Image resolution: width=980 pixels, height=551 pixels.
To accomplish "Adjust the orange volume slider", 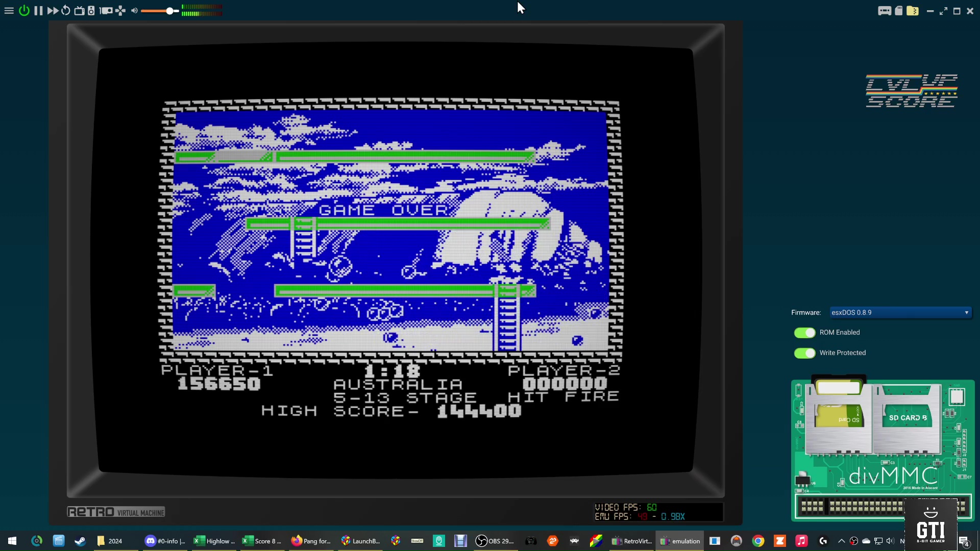I will (x=160, y=11).
